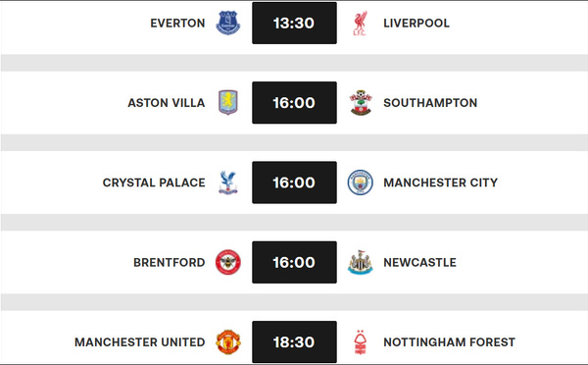
Task: Click the Everton club crest
Action: (228, 23)
